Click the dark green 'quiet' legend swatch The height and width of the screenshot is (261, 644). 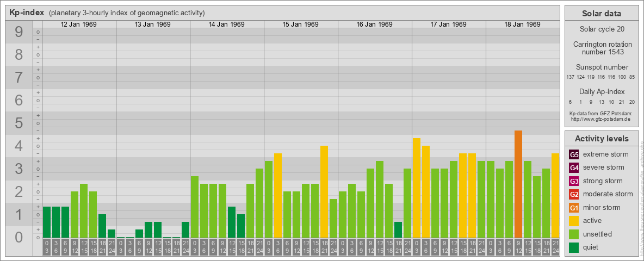click(x=574, y=247)
